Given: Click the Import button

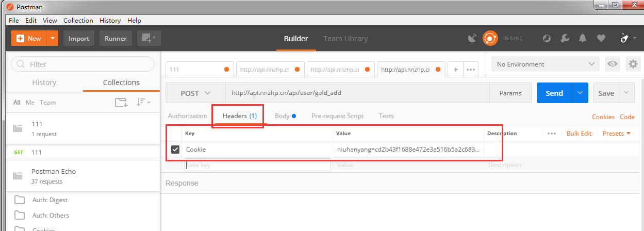Looking at the screenshot, I should point(79,38).
